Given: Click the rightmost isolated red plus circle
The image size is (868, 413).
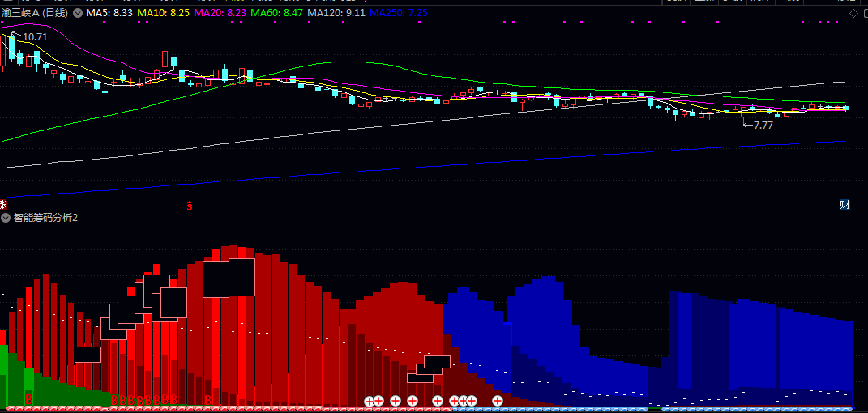Looking at the screenshot, I should (x=498, y=400).
